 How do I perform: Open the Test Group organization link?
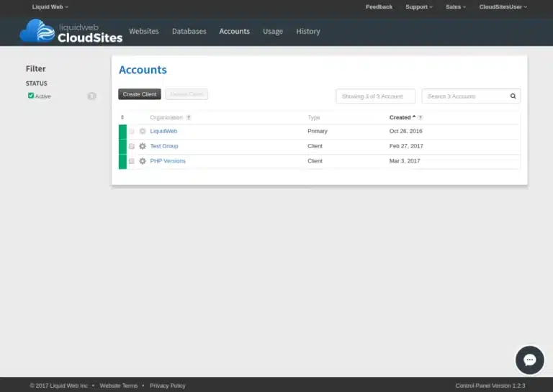[164, 146]
